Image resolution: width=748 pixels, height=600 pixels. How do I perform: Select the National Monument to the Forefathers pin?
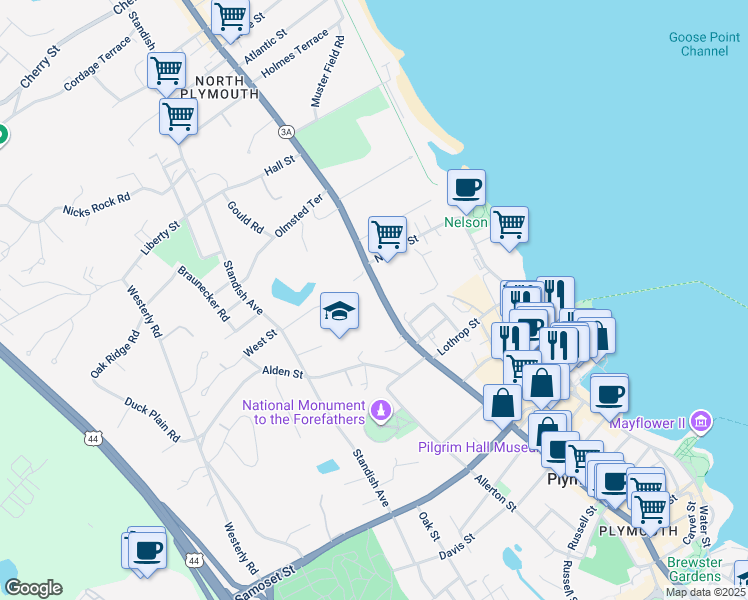point(381,411)
